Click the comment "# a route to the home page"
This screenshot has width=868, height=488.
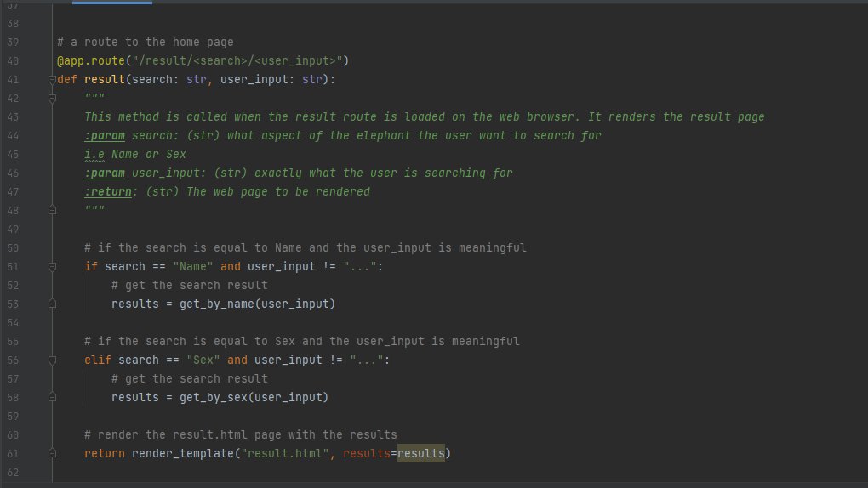[x=145, y=42]
